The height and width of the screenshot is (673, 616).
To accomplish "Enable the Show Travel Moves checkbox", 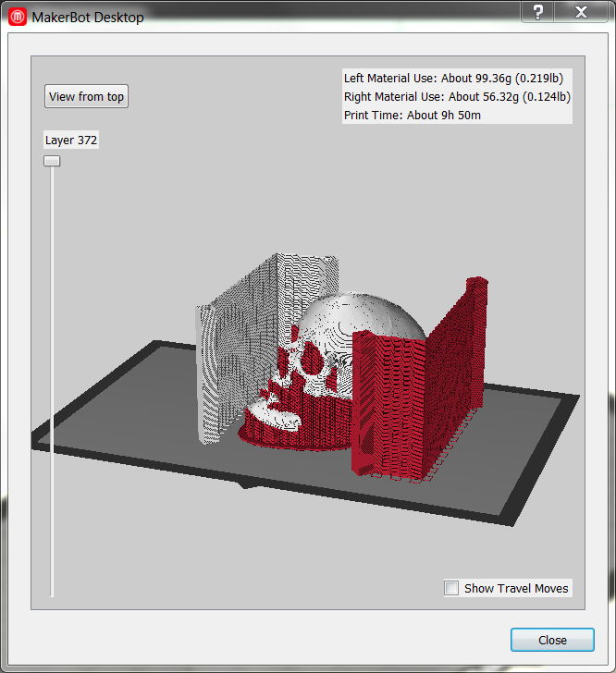I will tap(451, 588).
